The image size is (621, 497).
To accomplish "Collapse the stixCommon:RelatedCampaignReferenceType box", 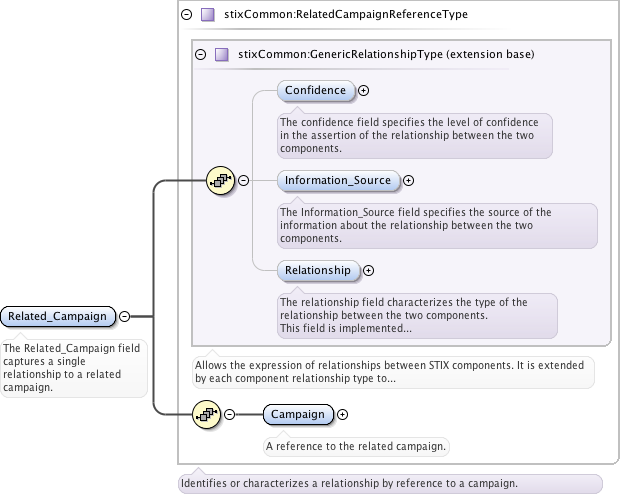I will click(187, 15).
